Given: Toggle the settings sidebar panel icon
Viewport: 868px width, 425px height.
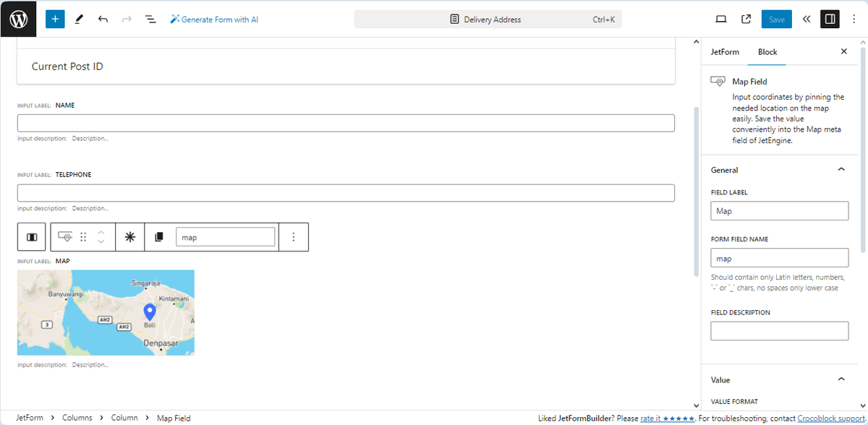Looking at the screenshot, I should click(830, 19).
